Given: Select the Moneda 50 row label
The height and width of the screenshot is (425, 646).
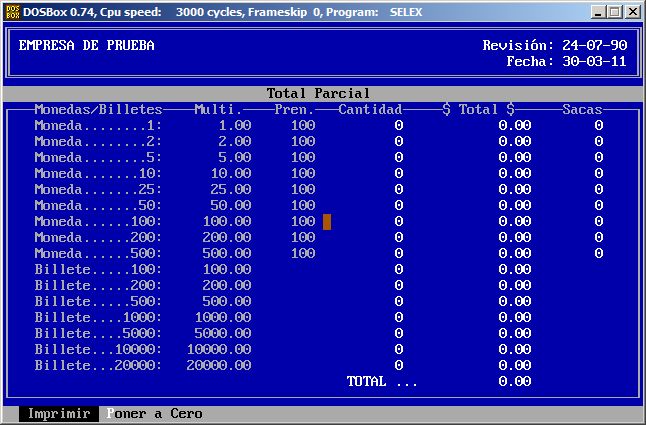Looking at the screenshot, I should (x=98, y=206).
